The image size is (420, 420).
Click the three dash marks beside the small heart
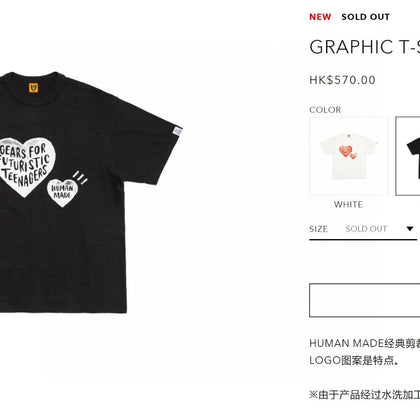80,177
